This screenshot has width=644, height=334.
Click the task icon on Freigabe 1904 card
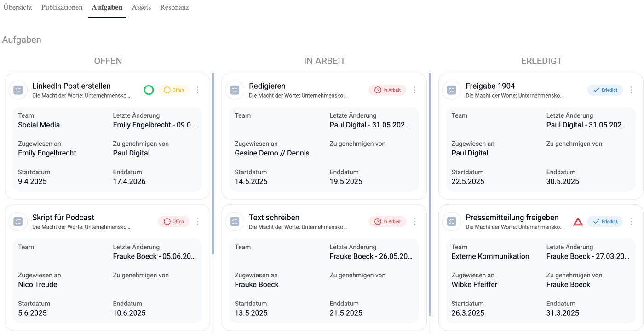point(451,90)
